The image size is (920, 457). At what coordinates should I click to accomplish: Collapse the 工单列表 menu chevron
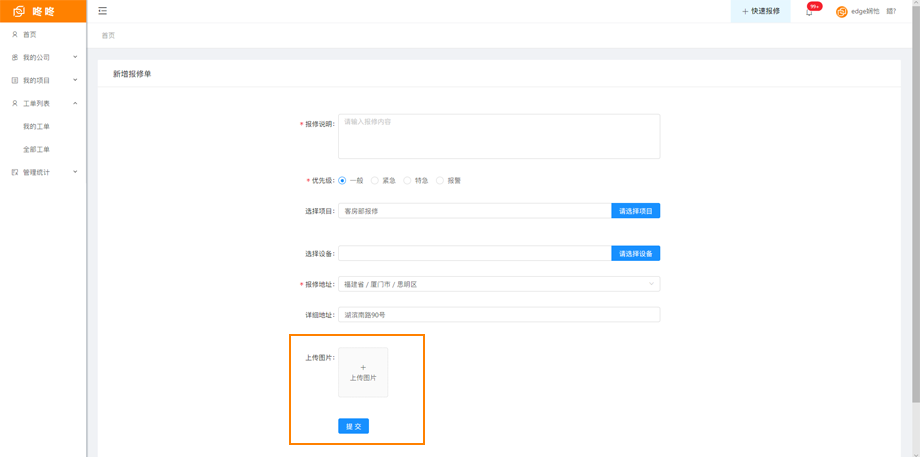point(75,103)
